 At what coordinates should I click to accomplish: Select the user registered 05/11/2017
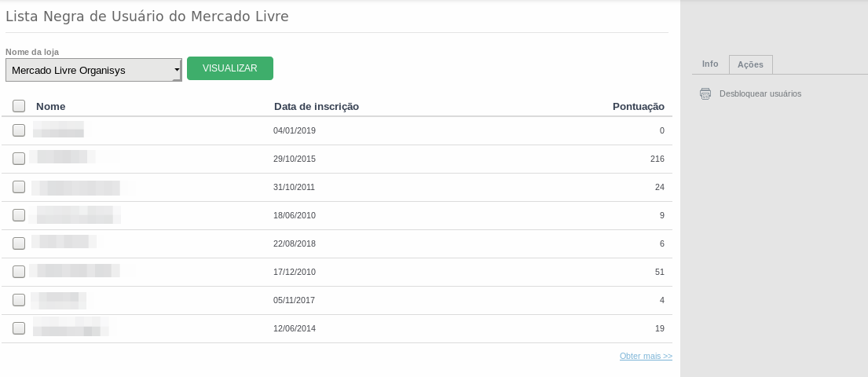(x=19, y=299)
